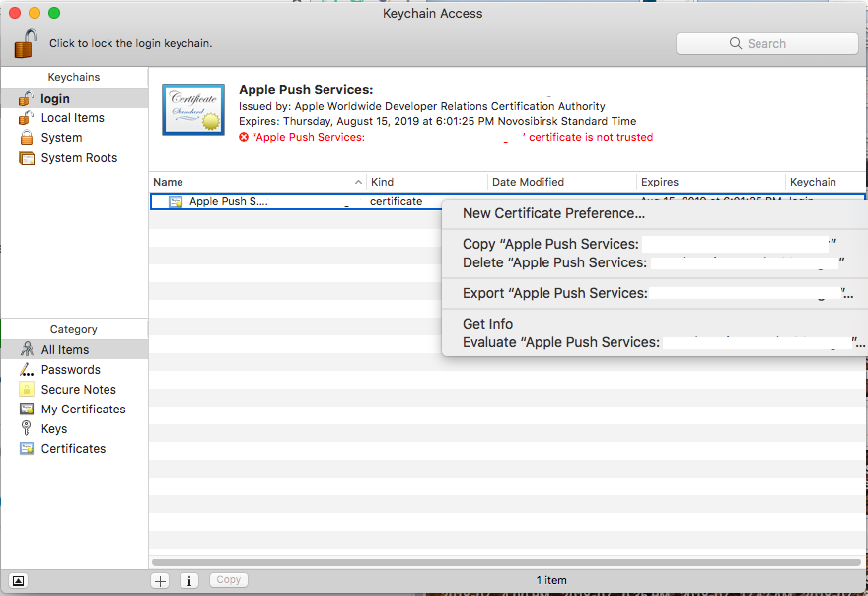The height and width of the screenshot is (596, 868).
Task: Choose Get Info from context menu
Action: pyautogui.click(x=654, y=324)
